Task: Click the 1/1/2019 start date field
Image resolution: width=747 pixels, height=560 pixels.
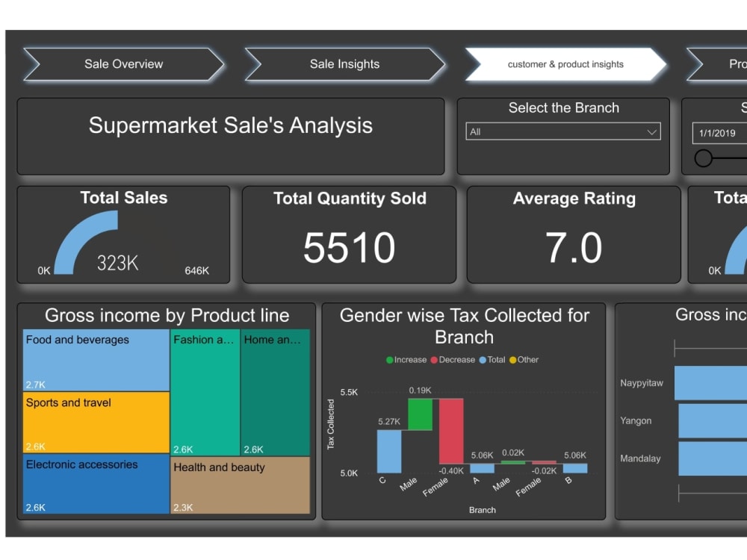Action: pyautogui.click(x=719, y=134)
